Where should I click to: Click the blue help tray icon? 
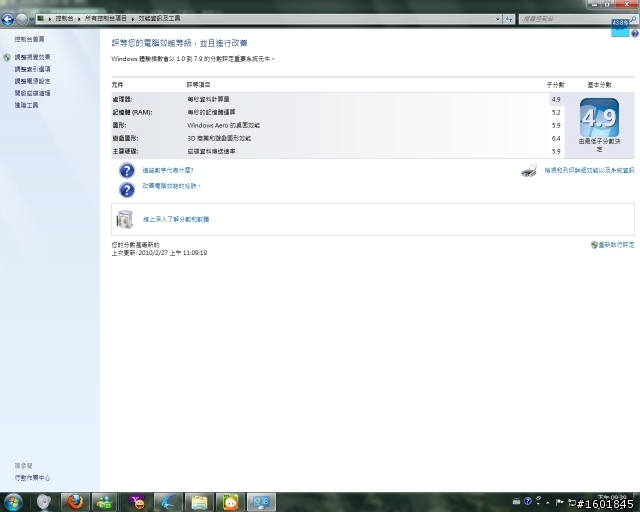[527, 501]
